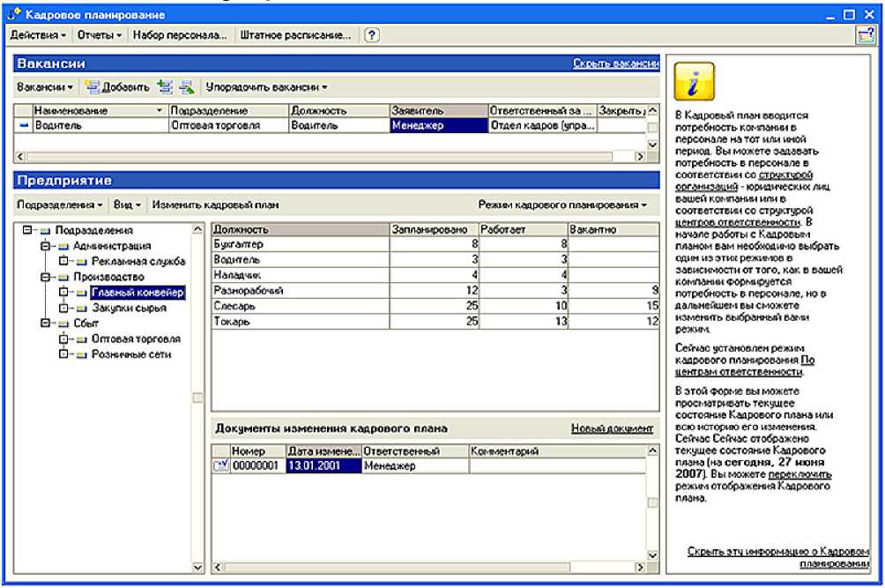Screen dimensions: 885x588
Task: Click document icon in row 00000001
Action: 220,466
